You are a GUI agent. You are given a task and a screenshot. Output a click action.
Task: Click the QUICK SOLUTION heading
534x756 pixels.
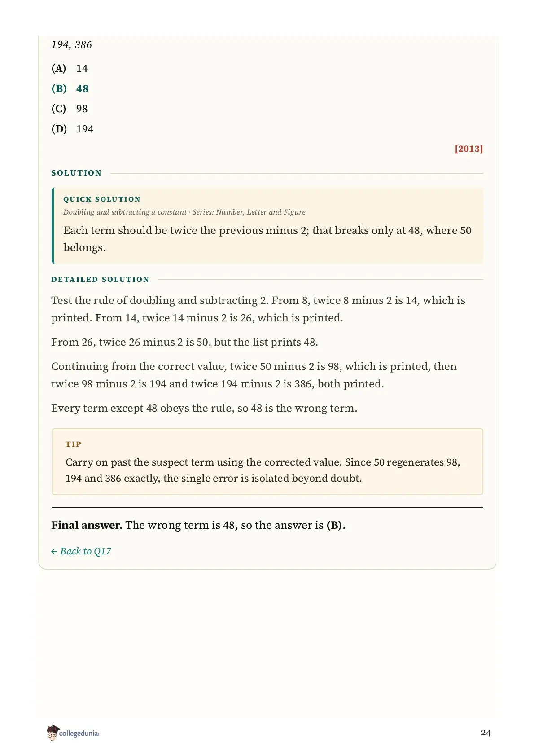point(102,199)
